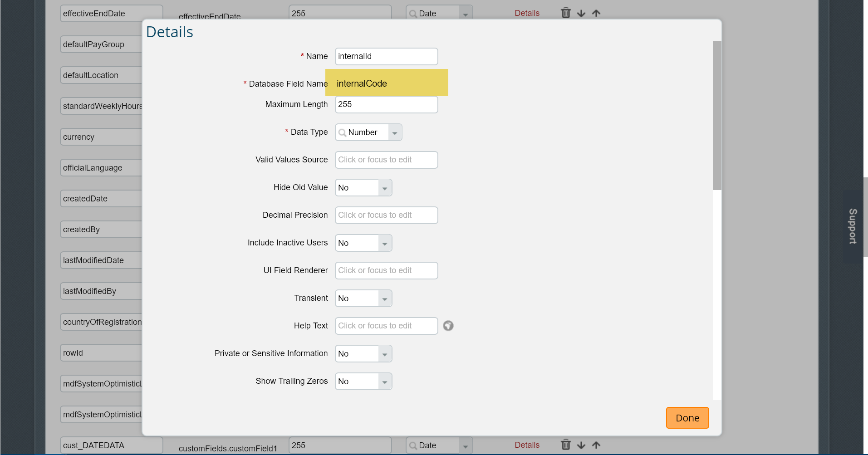Screen dimensions: 868x455
Task: Focus the UI Field Renderer field
Action: coord(387,270)
